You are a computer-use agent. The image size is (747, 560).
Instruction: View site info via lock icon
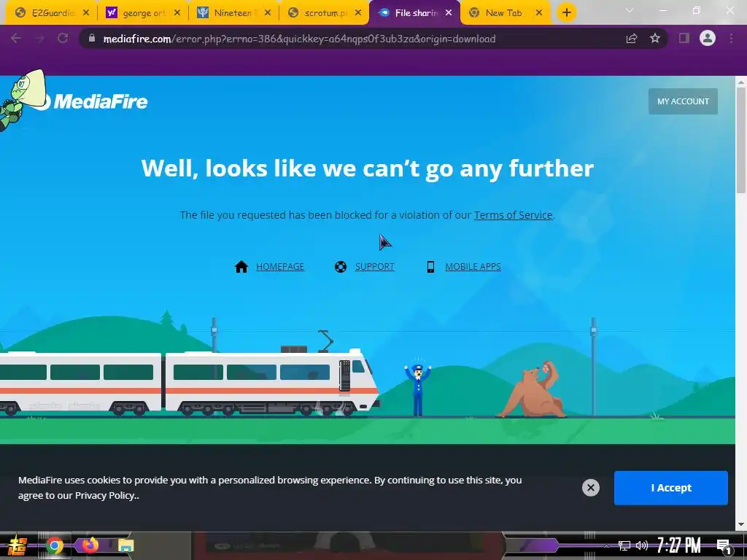91,38
